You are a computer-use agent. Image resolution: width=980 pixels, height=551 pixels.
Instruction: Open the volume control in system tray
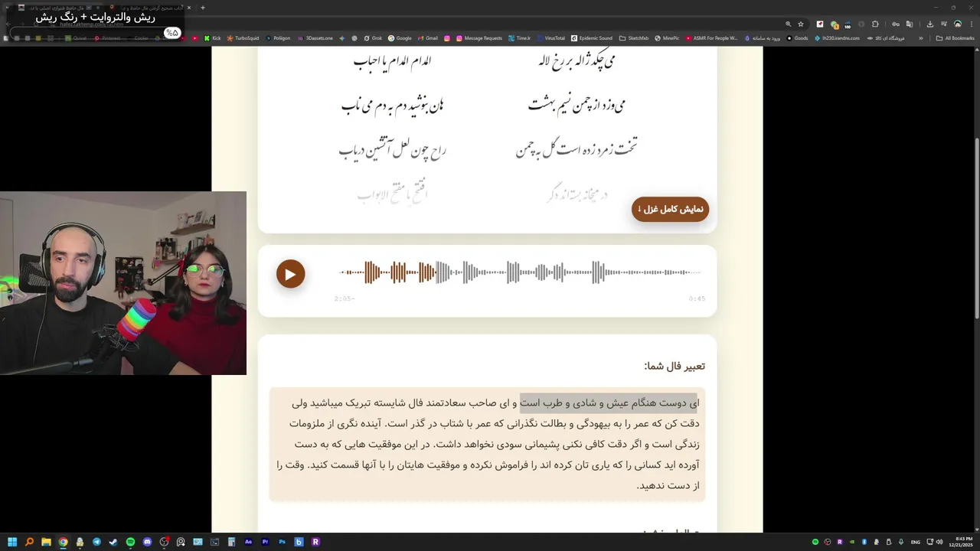click(939, 542)
